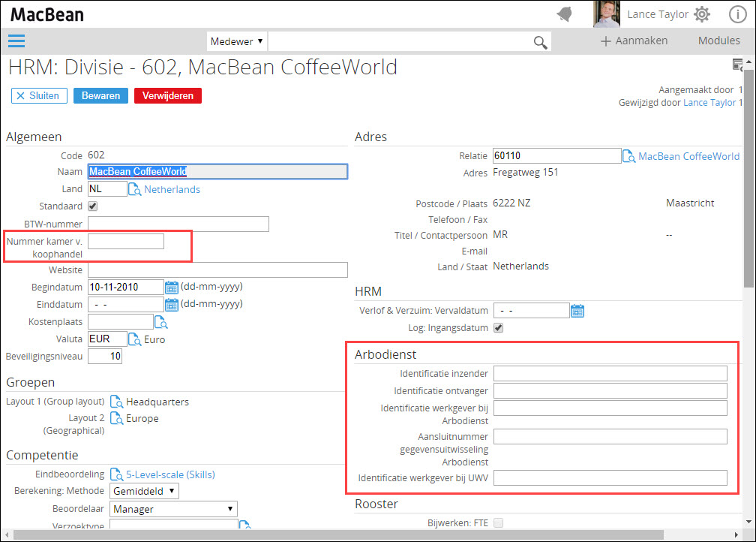Open lookup icon for Valuta
756x542 pixels.
134,339
